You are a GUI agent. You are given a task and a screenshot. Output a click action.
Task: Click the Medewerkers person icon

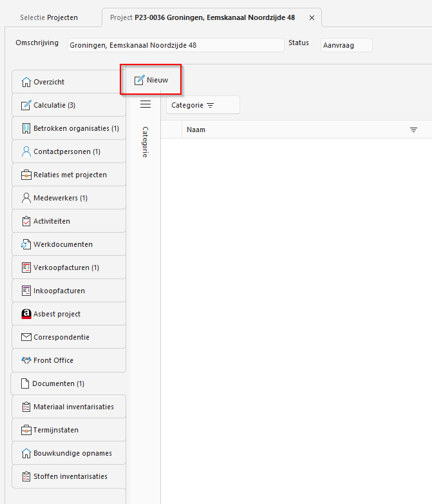[x=26, y=198]
